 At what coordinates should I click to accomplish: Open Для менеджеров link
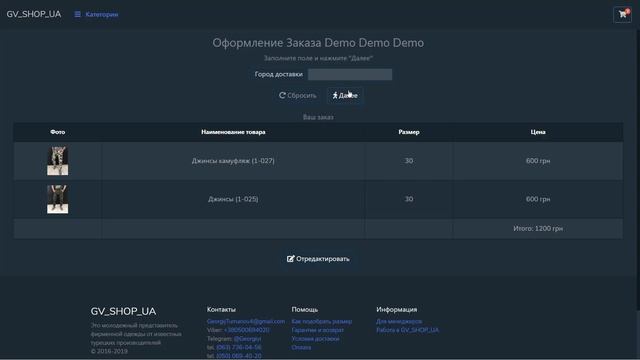[399, 321]
